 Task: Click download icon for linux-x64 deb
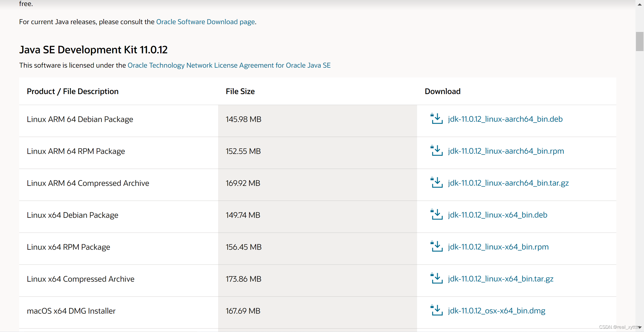click(x=437, y=215)
